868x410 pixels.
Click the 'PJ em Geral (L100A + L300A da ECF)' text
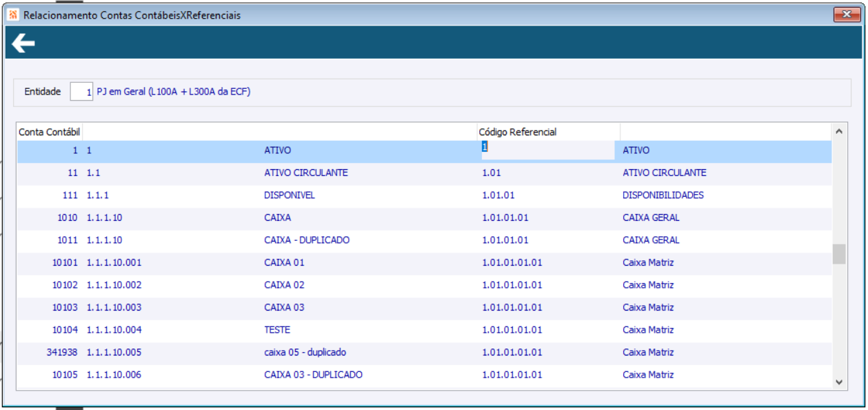[174, 92]
